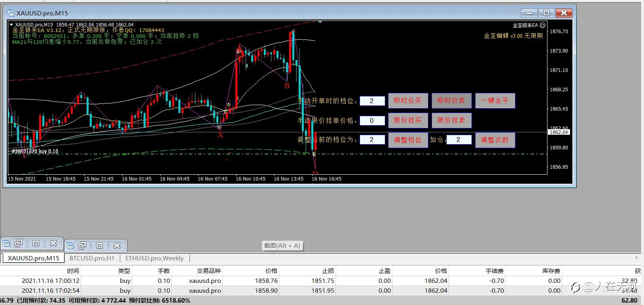Maximize the first minimized chart window
Image resolution: width=644 pixels, height=305 pixels.
point(36,243)
